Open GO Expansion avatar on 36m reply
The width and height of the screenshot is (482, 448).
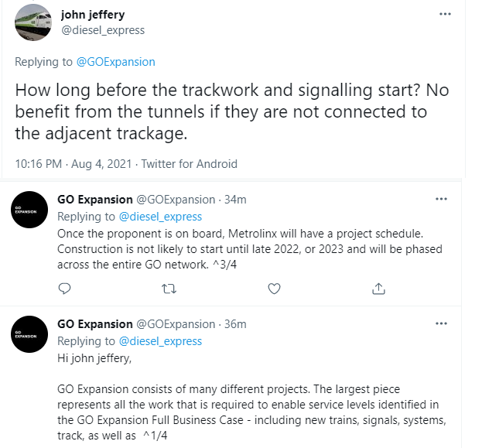pyautogui.click(x=29, y=333)
